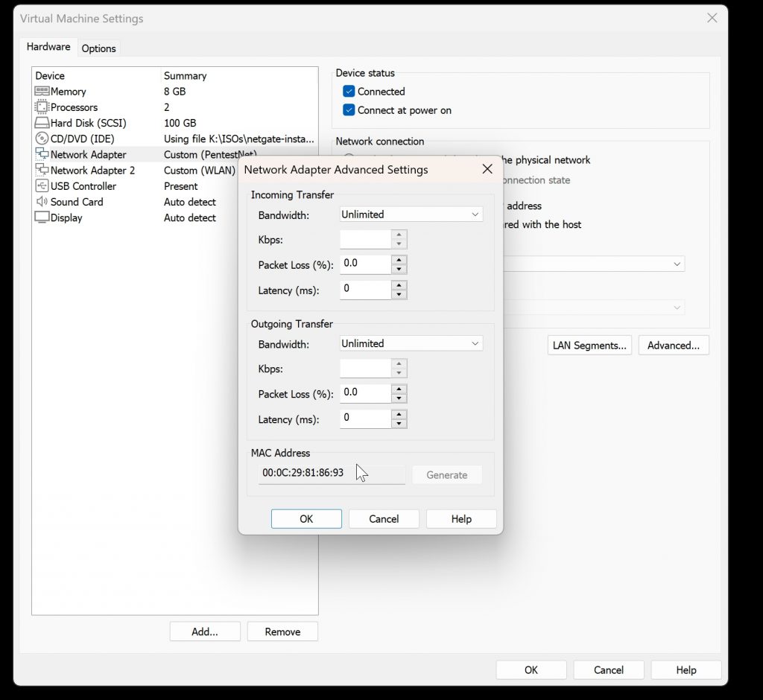Image resolution: width=763 pixels, height=700 pixels.
Task: Increase Outgoing Latency with up arrow
Action: [399, 415]
